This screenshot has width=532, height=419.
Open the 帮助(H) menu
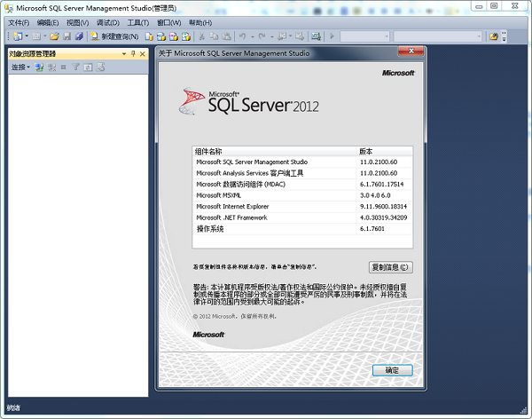pos(200,23)
